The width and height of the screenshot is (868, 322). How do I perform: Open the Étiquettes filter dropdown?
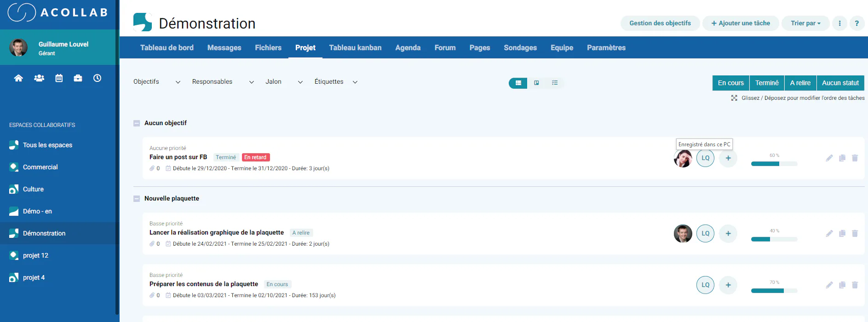point(336,82)
